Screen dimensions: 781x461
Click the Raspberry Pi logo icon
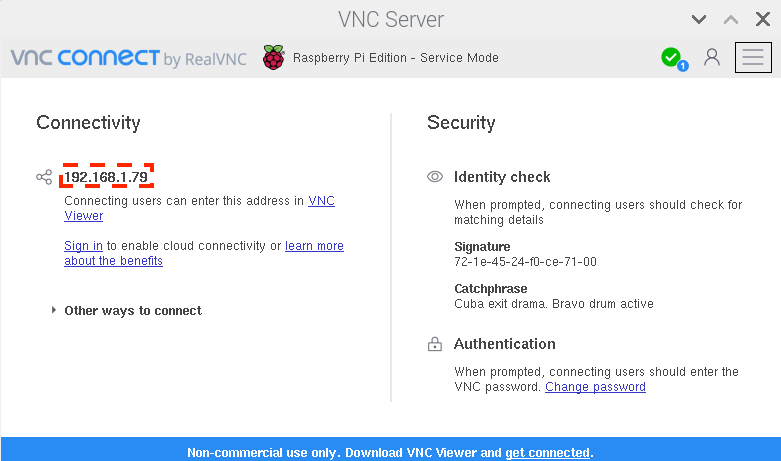[273, 57]
